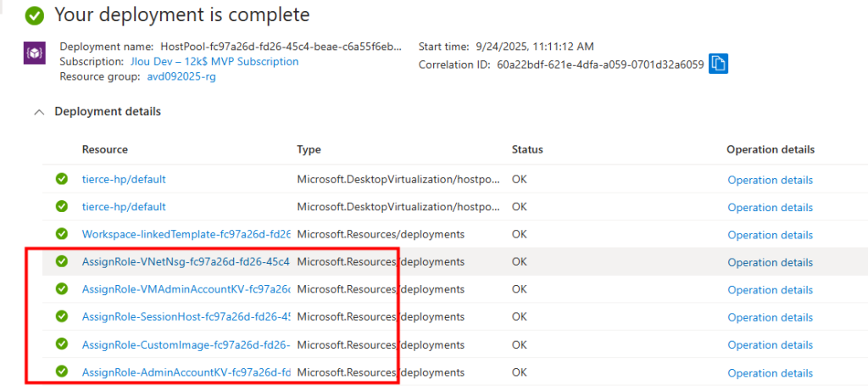The height and width of the screenshot is (391, 868).
Task: Click green status icon beside AssignRole-AdminAccountKV
Action: pos(61,371)
